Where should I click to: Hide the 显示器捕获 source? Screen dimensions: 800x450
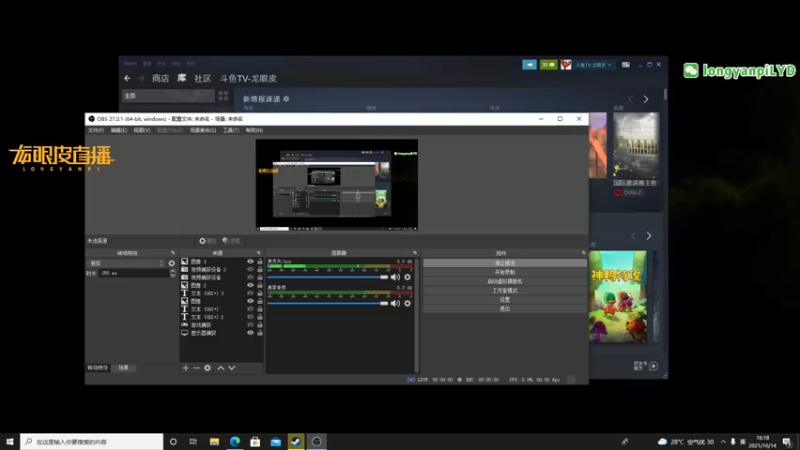tap(250, 333)
